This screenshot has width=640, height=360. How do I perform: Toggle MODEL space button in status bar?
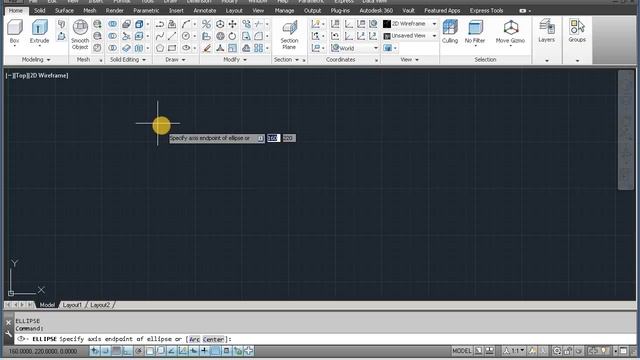(462, 351)
